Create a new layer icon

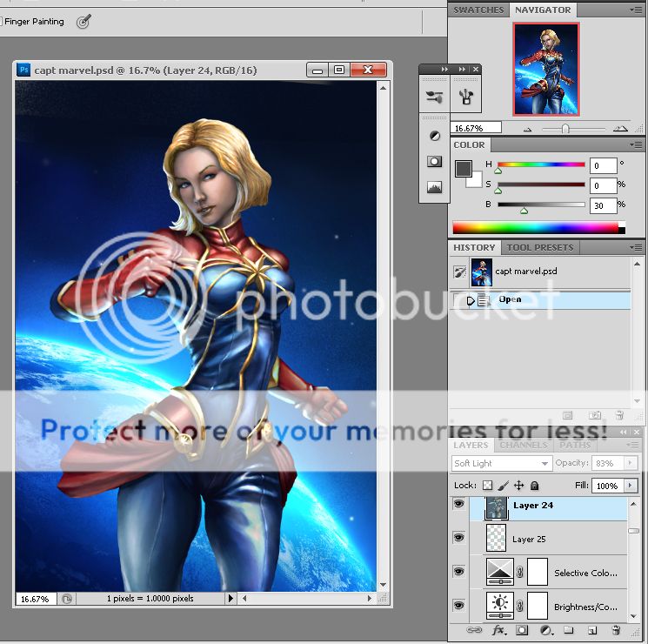pyautogui.click(x=592, y=630)
